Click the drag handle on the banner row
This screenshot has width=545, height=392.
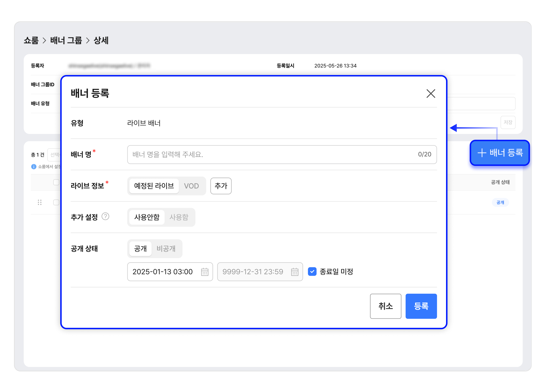40,202
